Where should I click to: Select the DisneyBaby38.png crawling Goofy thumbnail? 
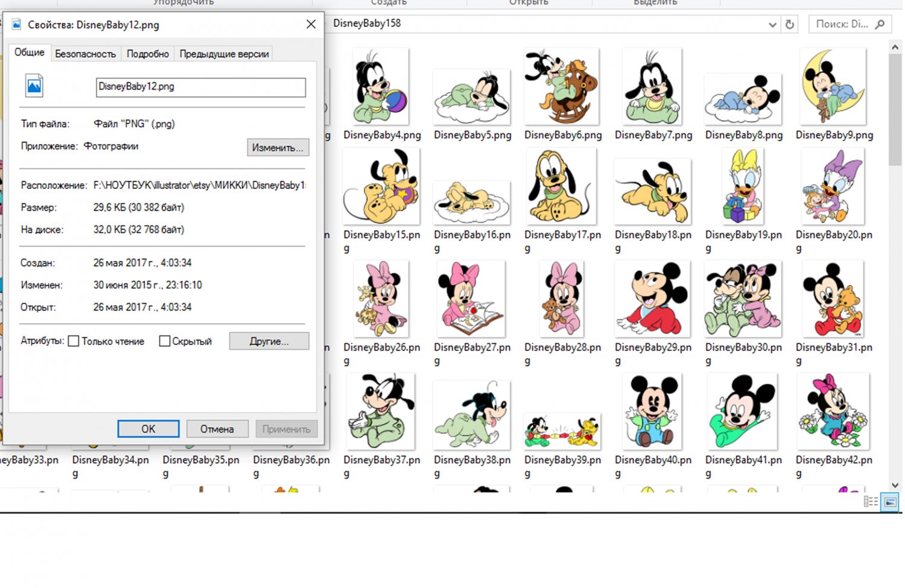(472, 415)
